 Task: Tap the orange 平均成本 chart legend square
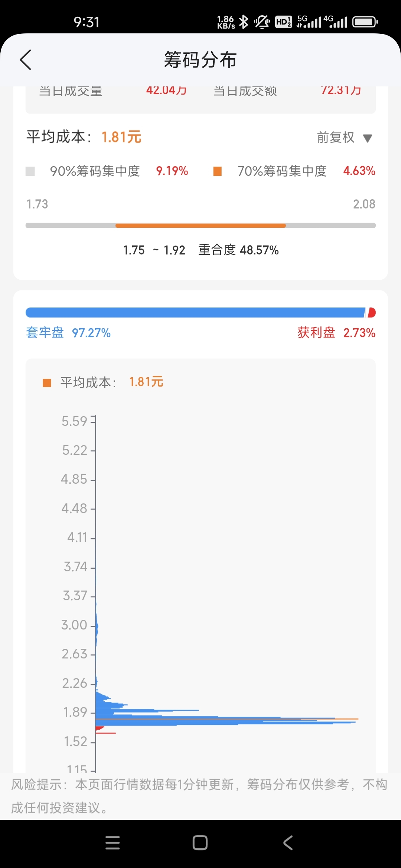coord(47,382)
